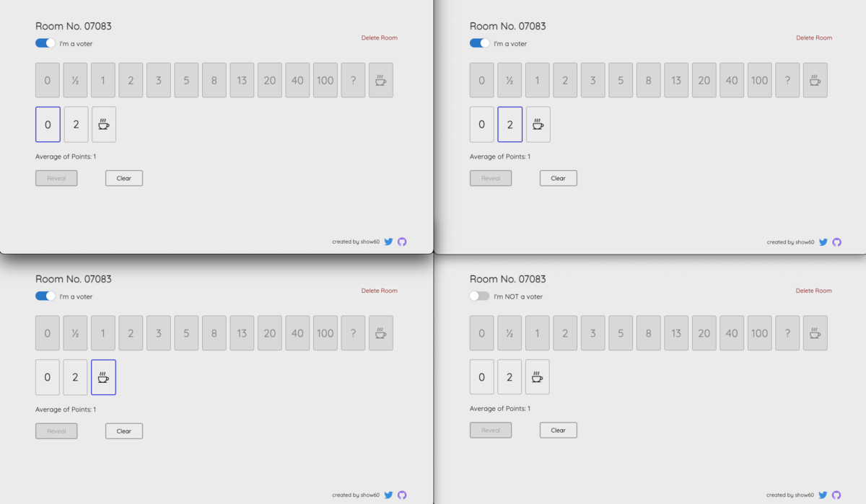Select the 8 card in the bottom-left window
The image size is (866, 504).
[214, 333]
